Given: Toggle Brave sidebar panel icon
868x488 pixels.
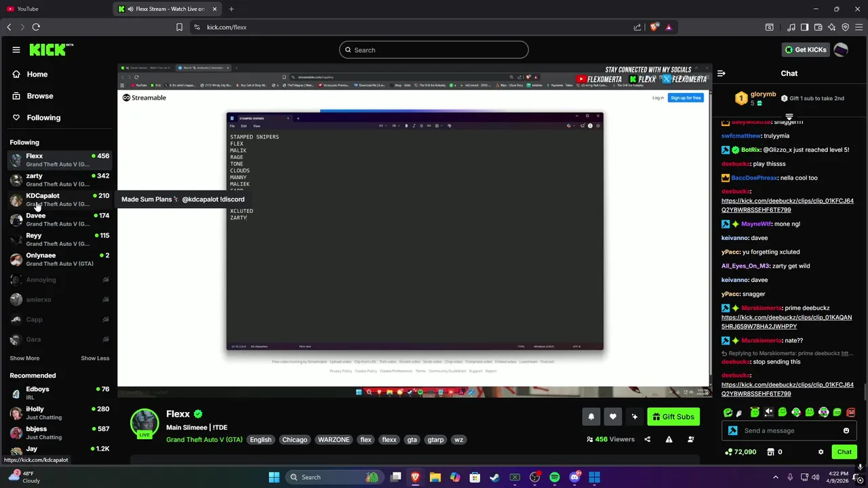Looking at the screenshot, I should [804, 27].
